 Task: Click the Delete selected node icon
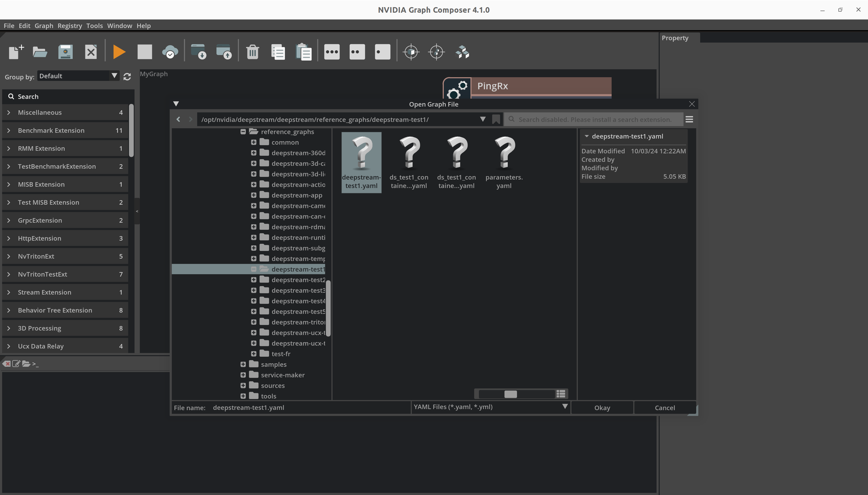(x=251, y=52)
